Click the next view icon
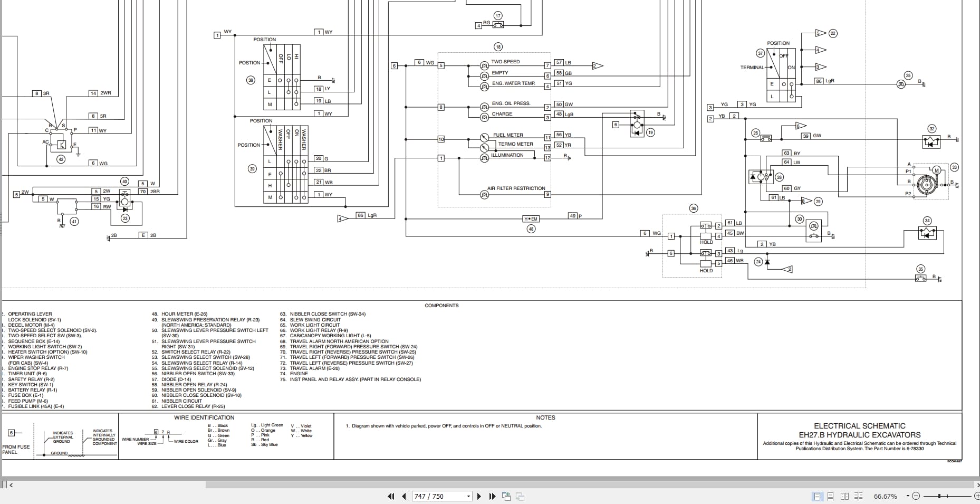Image resolution: width=980 pixels, height=504 pixels. pyautogui.click(x=520, y=496)
